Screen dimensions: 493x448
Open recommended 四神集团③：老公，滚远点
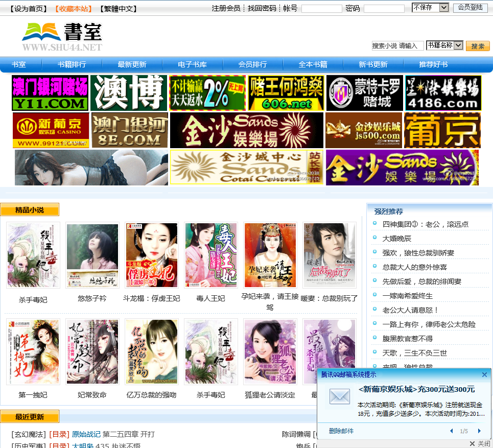tap(426, 224)
